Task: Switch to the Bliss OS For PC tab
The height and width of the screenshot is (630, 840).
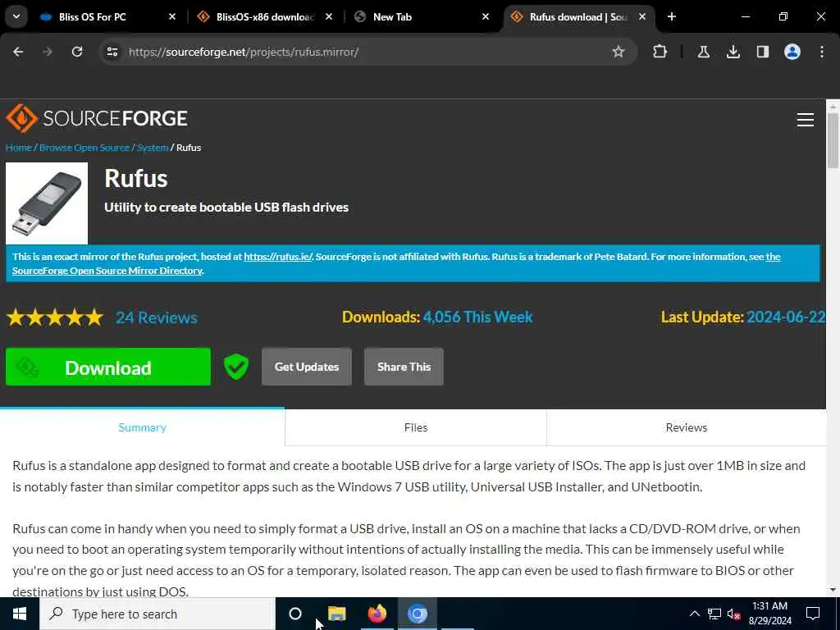Action: coord(107,16)
